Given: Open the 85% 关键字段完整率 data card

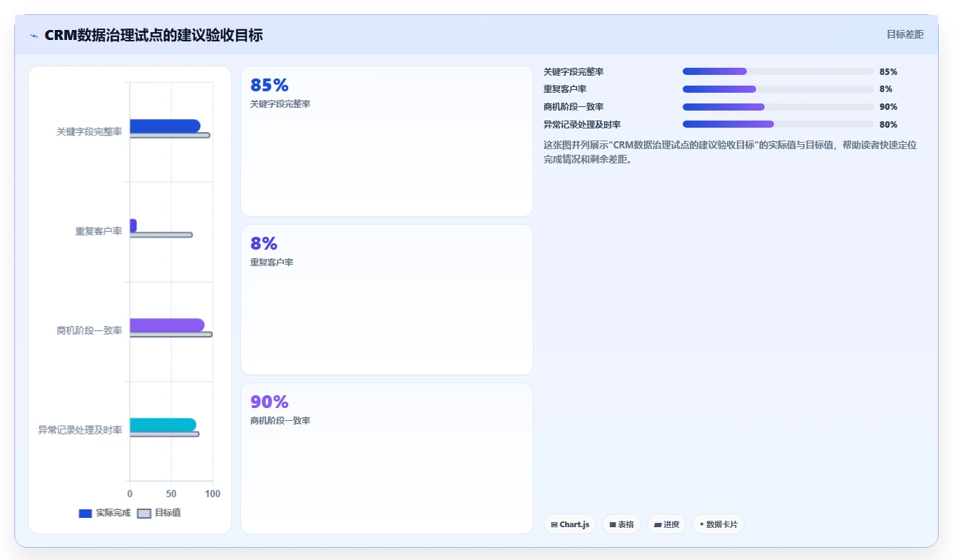Looking at the screenshot, I should pos(387,141).
